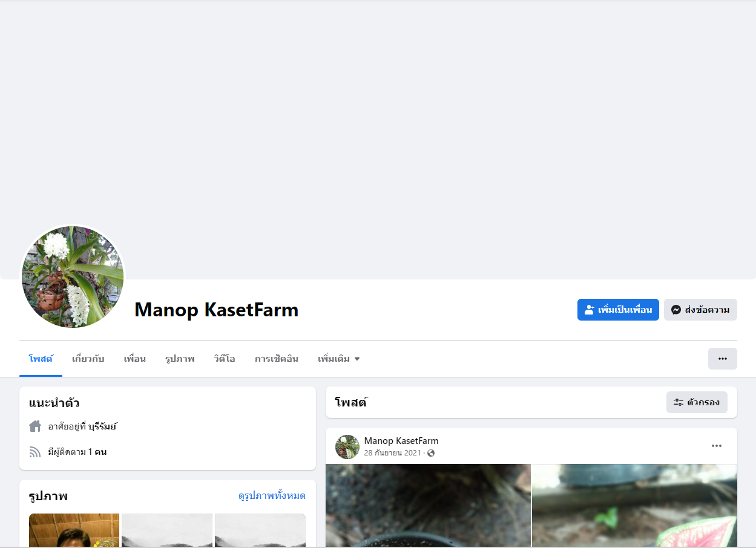Open the post's dark soil photo

tap(428, 505)
